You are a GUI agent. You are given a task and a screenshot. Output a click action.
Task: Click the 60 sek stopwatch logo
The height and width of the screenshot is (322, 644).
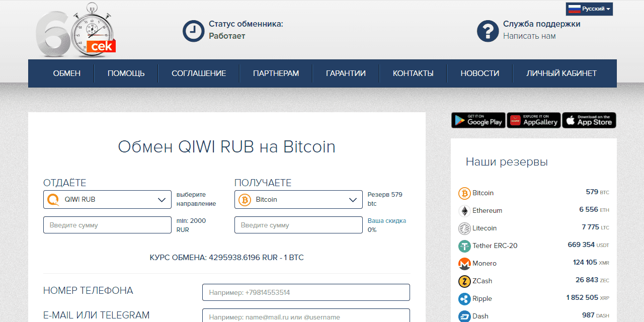[x=75, y=30]
